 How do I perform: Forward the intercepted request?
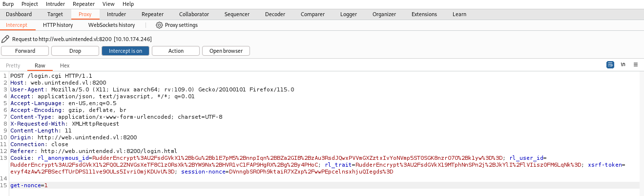point(25,51)
